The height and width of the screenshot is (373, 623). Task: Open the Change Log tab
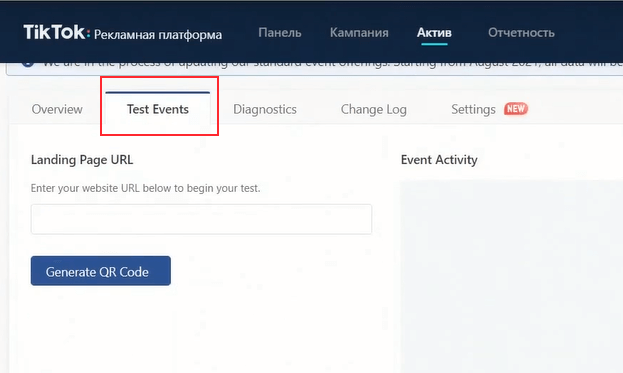[x=373, y=109]
